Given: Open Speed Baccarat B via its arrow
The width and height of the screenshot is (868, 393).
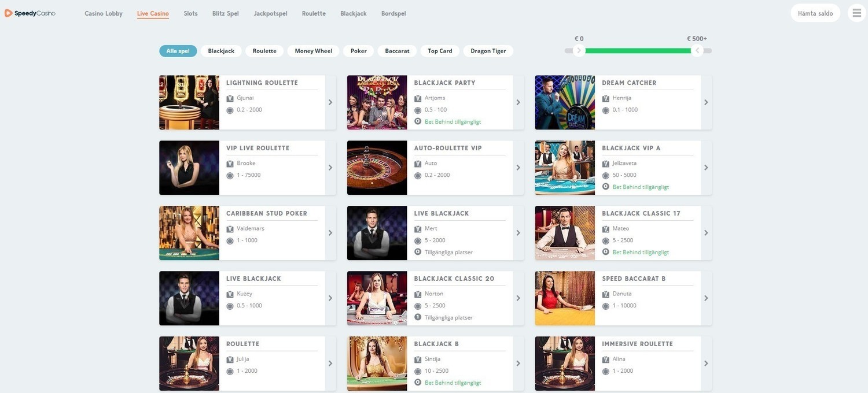Looking at the screenshot, I should click(706, 298).
